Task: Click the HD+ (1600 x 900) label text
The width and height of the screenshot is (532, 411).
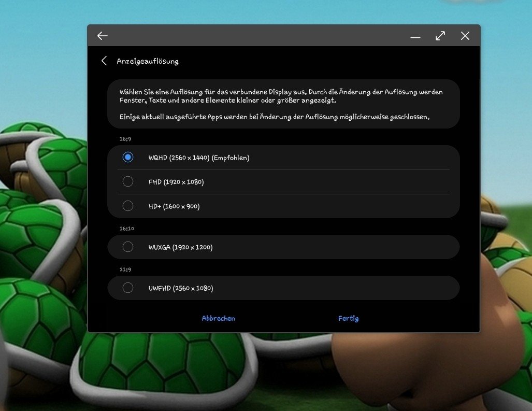Action: point(174,206)
